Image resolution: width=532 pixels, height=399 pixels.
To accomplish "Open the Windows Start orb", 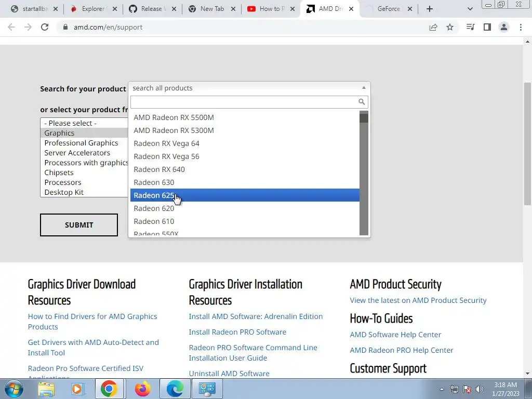I will [14, 389].
